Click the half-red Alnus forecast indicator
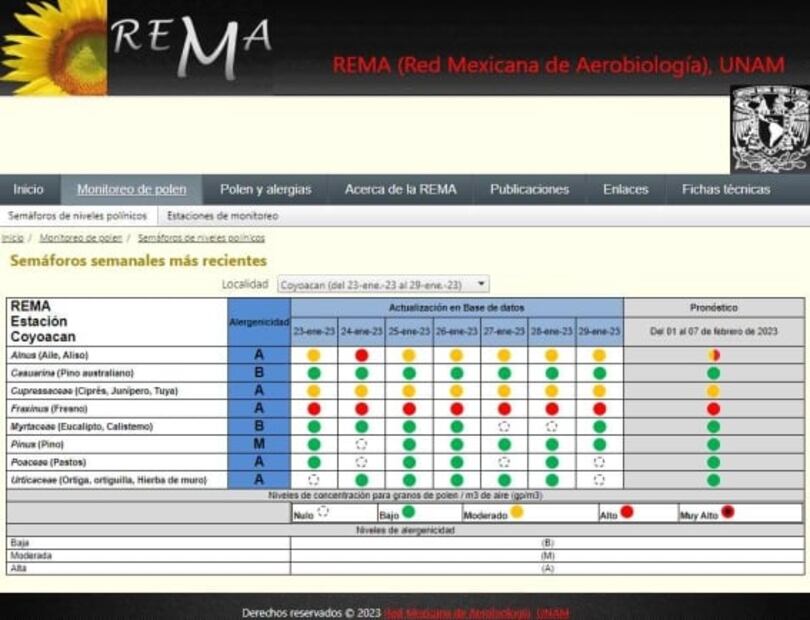The image size is (810, 620). [713, 355]
